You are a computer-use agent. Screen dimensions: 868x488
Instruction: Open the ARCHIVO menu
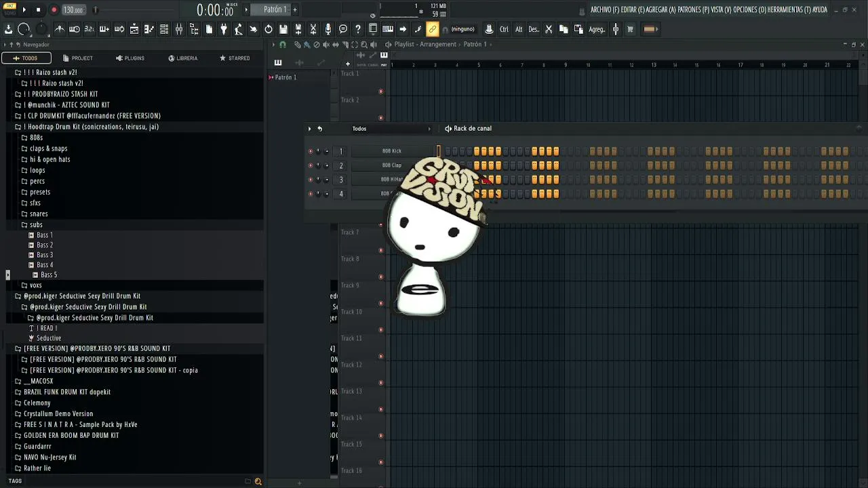604,9
